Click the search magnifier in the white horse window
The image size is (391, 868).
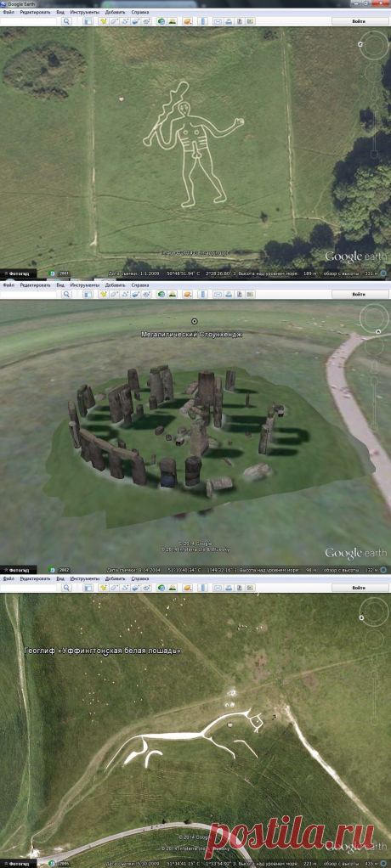coord(66,587)
